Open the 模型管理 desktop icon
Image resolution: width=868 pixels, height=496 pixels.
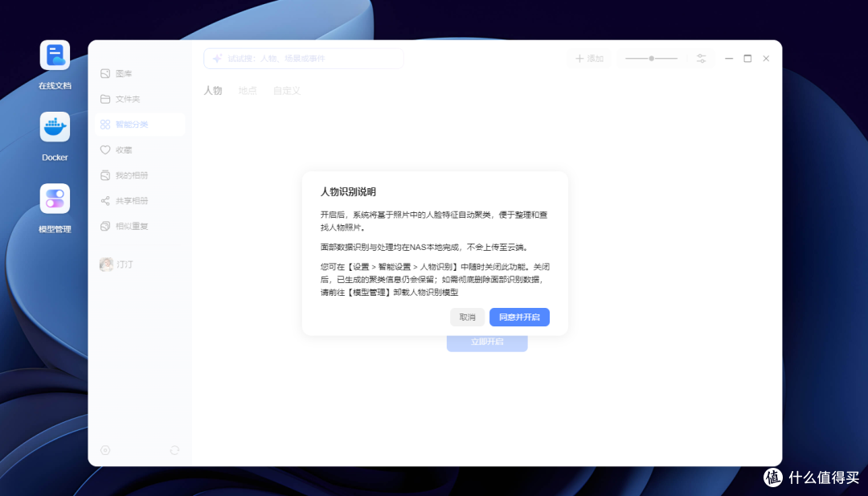(x=55, y=199)
